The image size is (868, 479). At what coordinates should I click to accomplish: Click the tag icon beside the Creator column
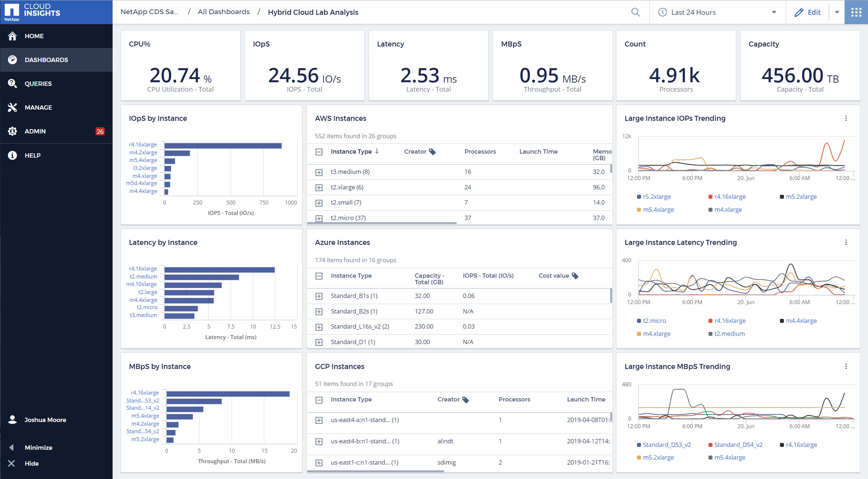click(x=433, y=151)
